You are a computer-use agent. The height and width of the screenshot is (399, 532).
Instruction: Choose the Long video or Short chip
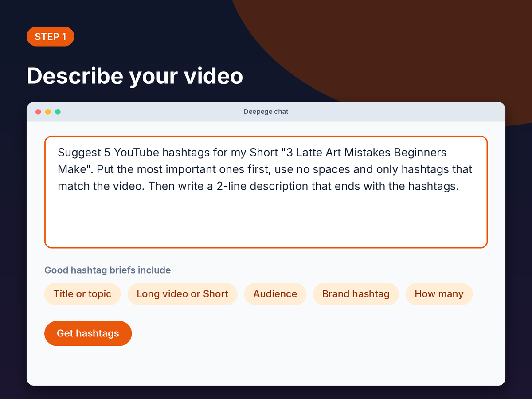tap(183, 294)
